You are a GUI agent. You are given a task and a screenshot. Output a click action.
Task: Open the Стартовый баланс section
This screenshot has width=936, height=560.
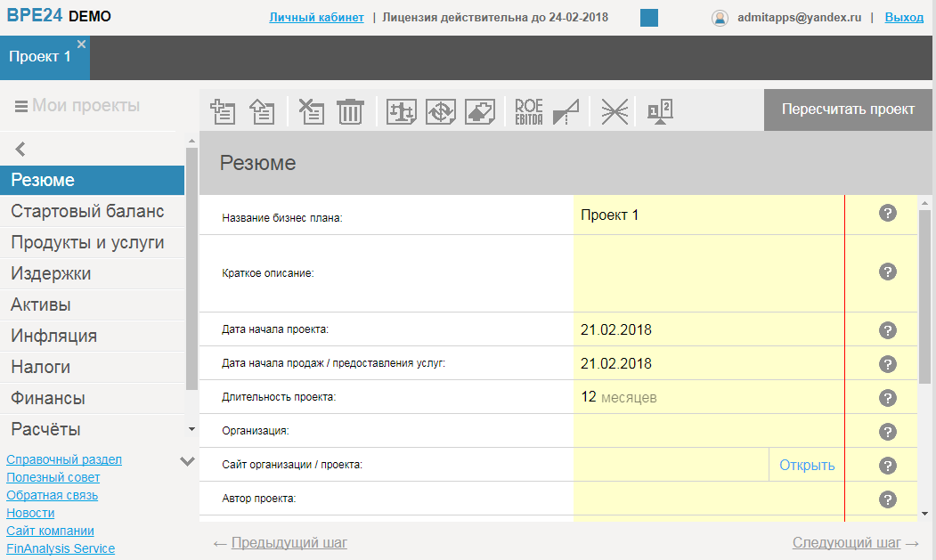coord(92,211)
